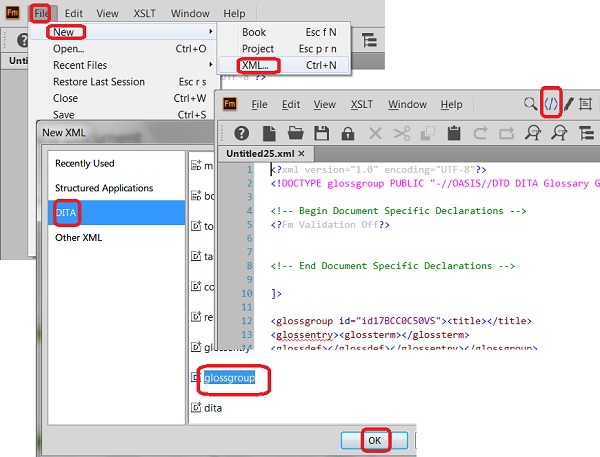The width and height of the screenshot is (600, 457).
Task: Open XSLT menu in front window
Action: pos(362,104)
